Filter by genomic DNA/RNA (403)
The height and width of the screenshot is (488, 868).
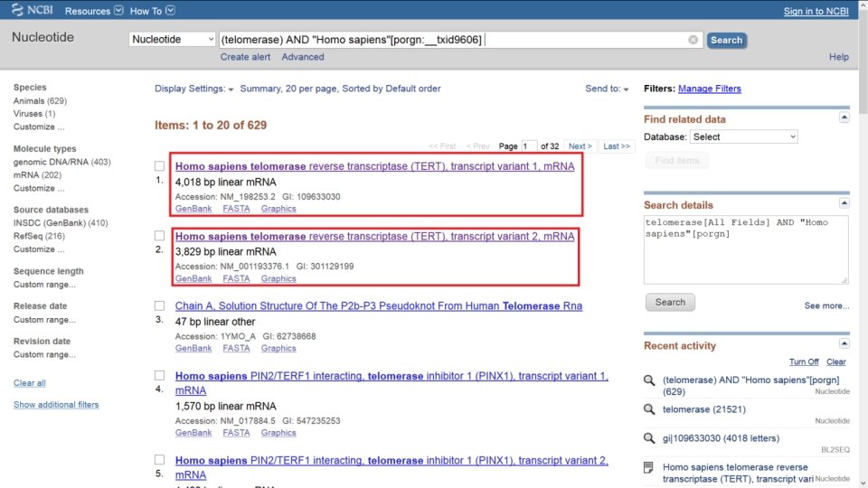tap(62, 162)
